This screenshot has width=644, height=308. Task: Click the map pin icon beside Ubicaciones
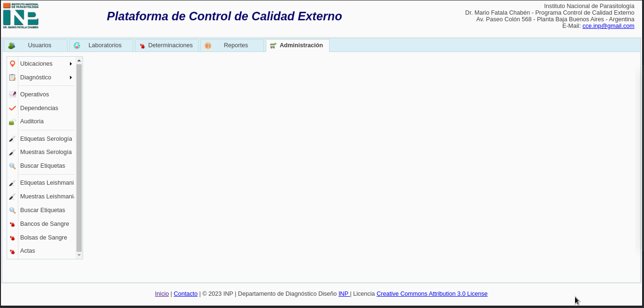pyautogui.click(x=12, y=64)
